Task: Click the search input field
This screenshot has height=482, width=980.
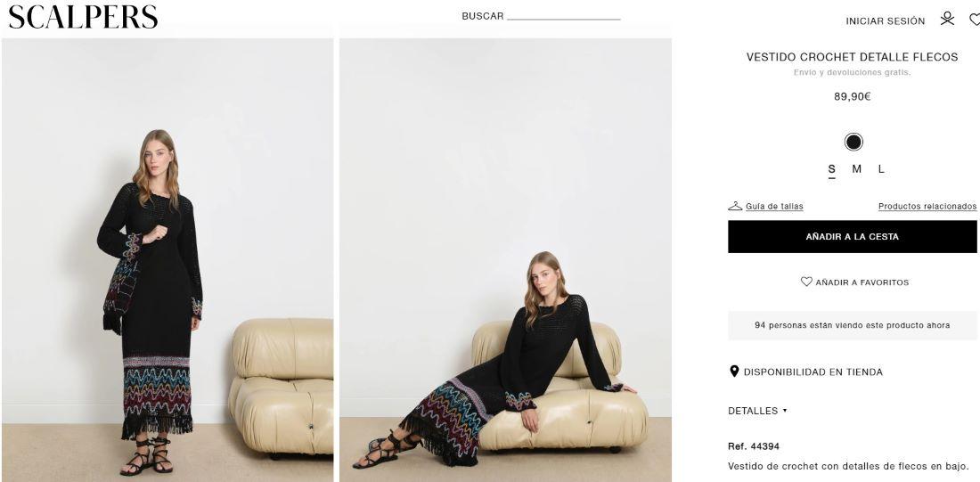Action: coord(564,16)
